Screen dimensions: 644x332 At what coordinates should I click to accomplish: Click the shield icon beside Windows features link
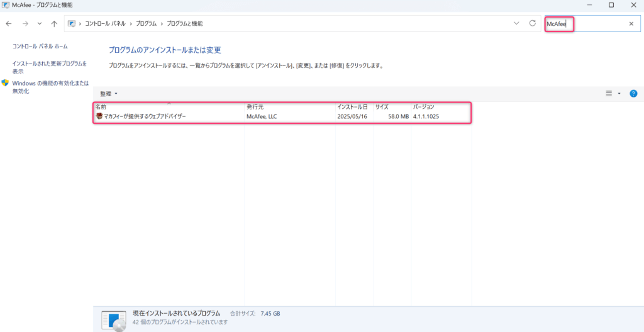pyautogui.click(x=5, y=83)
